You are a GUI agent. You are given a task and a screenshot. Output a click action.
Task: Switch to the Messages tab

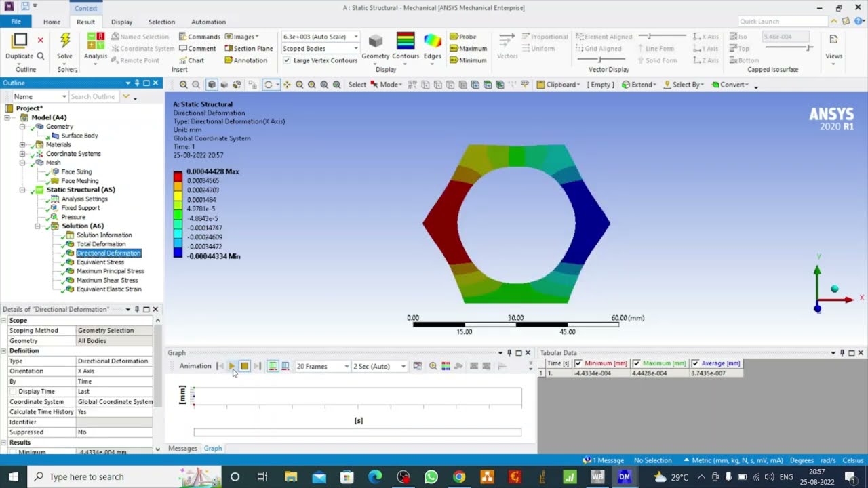(182, 449)
